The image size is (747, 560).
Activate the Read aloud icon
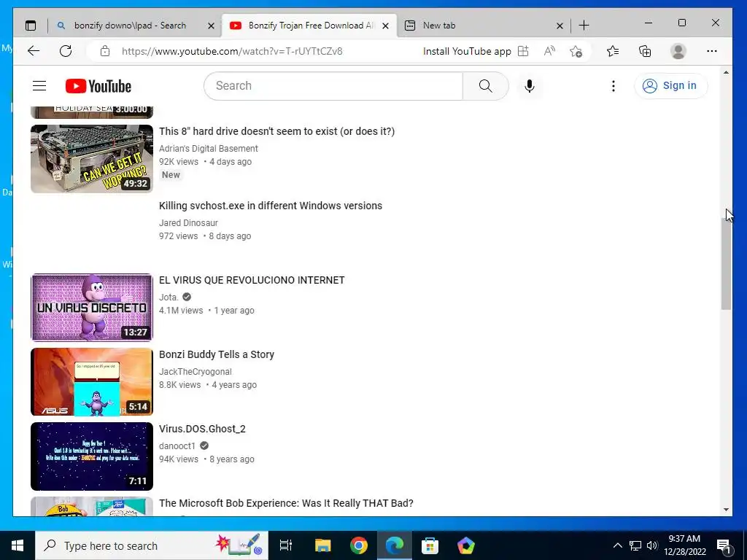click(549, 51)
